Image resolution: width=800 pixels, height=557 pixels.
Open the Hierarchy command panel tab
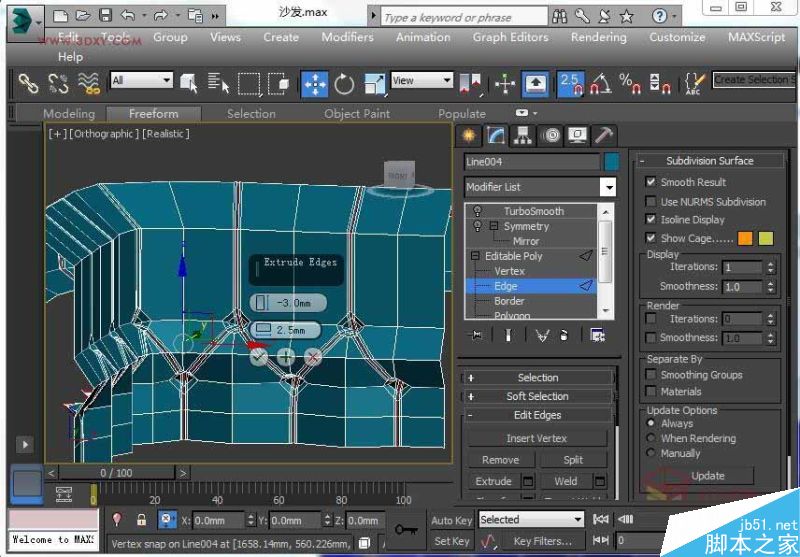522,135
